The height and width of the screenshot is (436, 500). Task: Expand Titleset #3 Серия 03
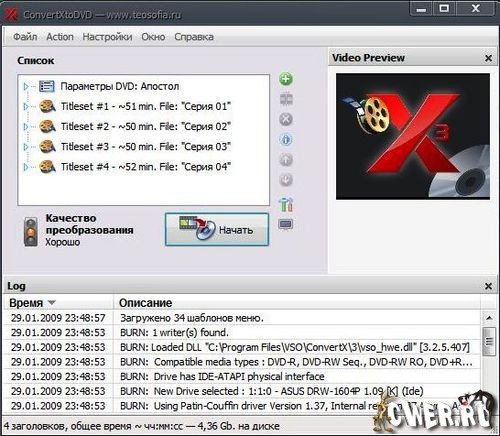[26, 147]
